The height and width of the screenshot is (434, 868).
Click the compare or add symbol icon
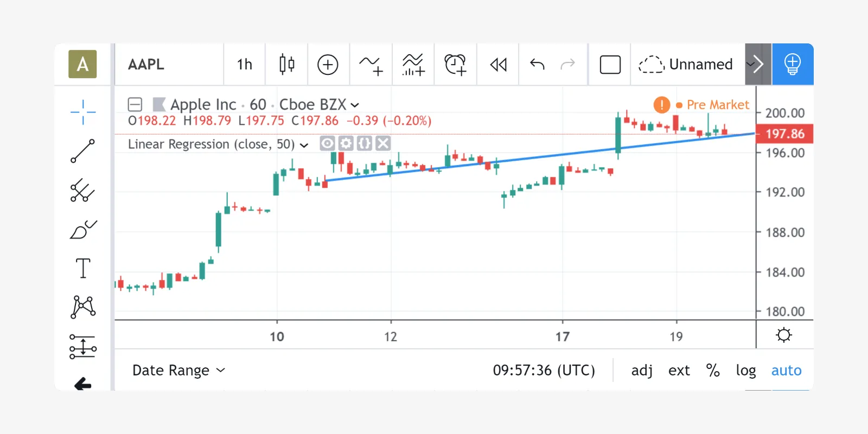328,65
